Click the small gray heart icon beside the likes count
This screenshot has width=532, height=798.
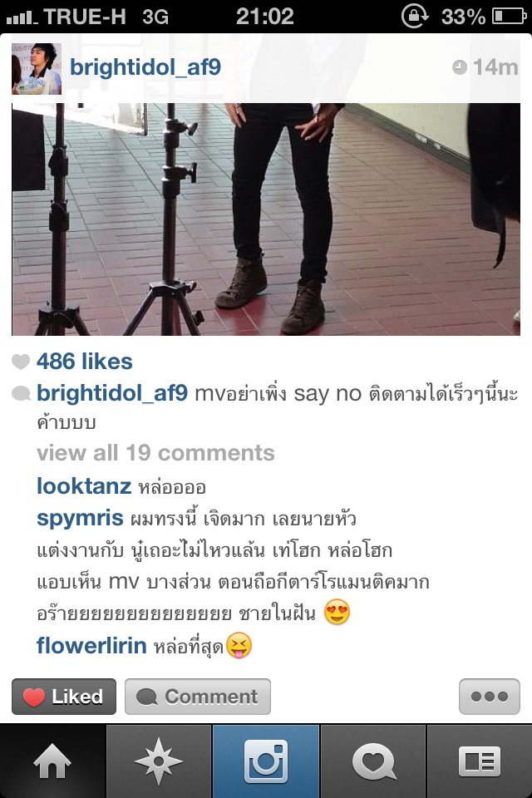tap(21, 362)
